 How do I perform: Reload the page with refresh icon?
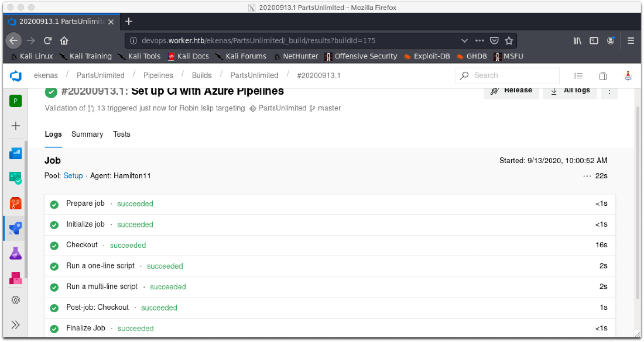[x=47, y=40]
